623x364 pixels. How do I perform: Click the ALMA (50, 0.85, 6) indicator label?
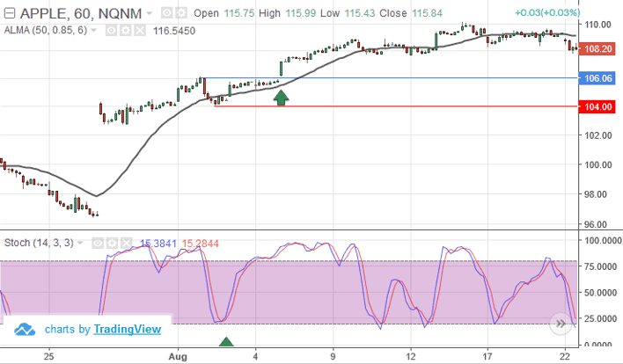46,30
